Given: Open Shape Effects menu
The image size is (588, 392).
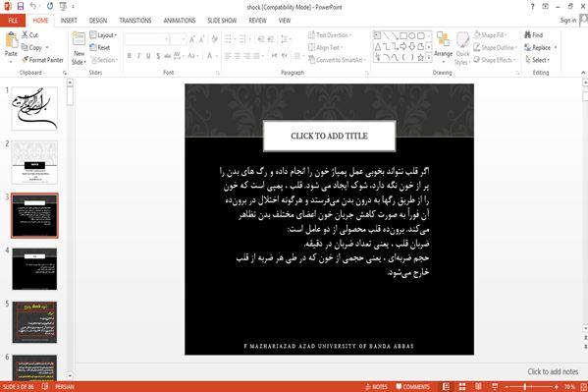Looking at the screenshot, I should tap(494, 60).
